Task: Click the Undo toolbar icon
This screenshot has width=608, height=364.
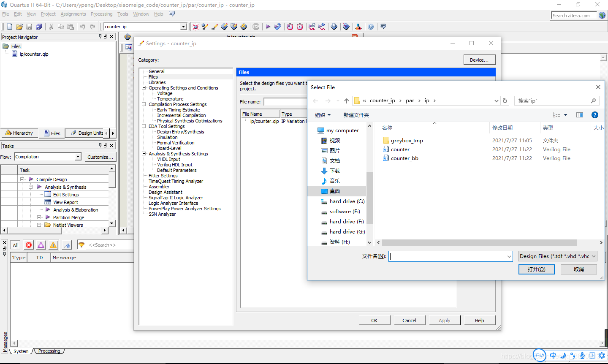Action: tap(83, 27)
